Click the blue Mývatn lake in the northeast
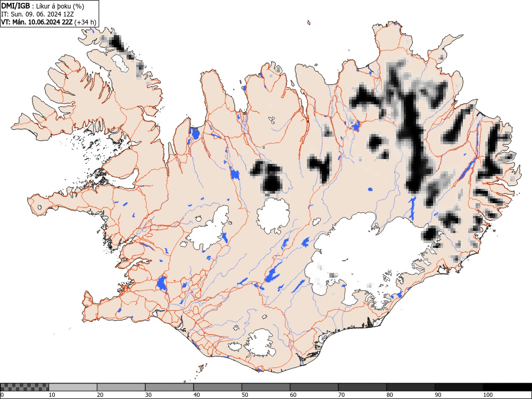The height and width of the screenshot is (399, 532). pyautogui.click(x=355, y=126)
